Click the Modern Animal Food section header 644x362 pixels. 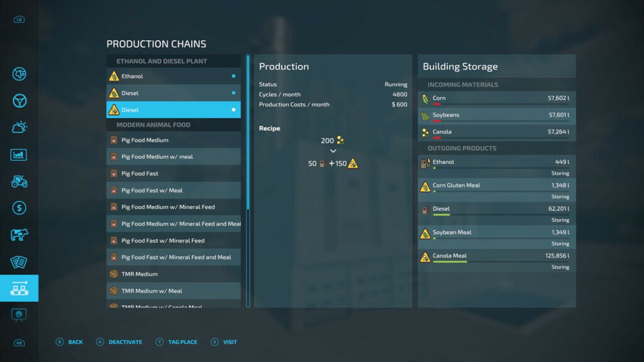[153, 125]
